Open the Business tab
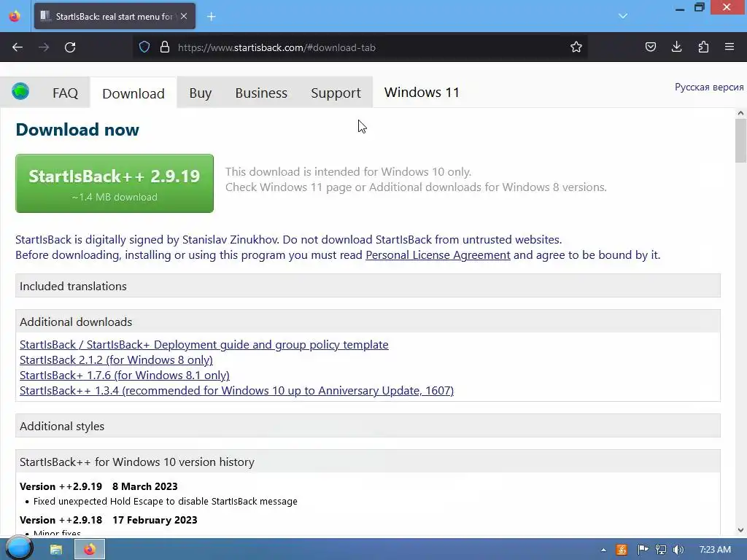 261,93
